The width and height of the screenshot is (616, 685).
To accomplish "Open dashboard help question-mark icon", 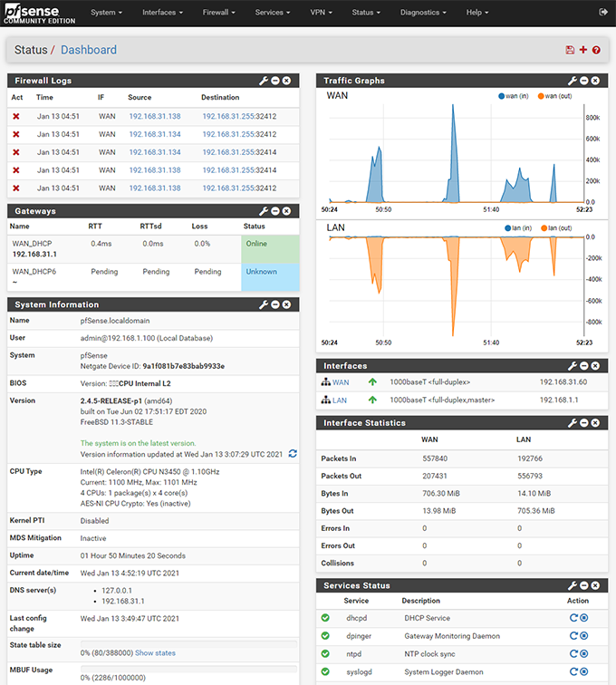I will tap(596, 50).
